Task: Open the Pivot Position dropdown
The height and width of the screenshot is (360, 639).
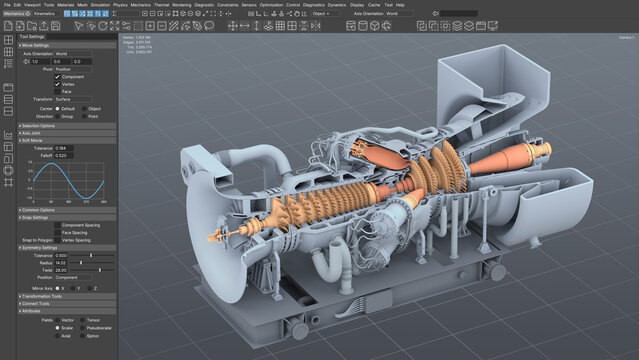Action: (x=73, y=69)
